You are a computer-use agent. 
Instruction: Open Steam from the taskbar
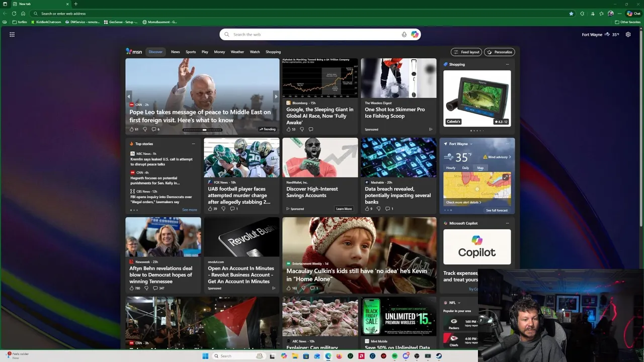pos(439,356)
